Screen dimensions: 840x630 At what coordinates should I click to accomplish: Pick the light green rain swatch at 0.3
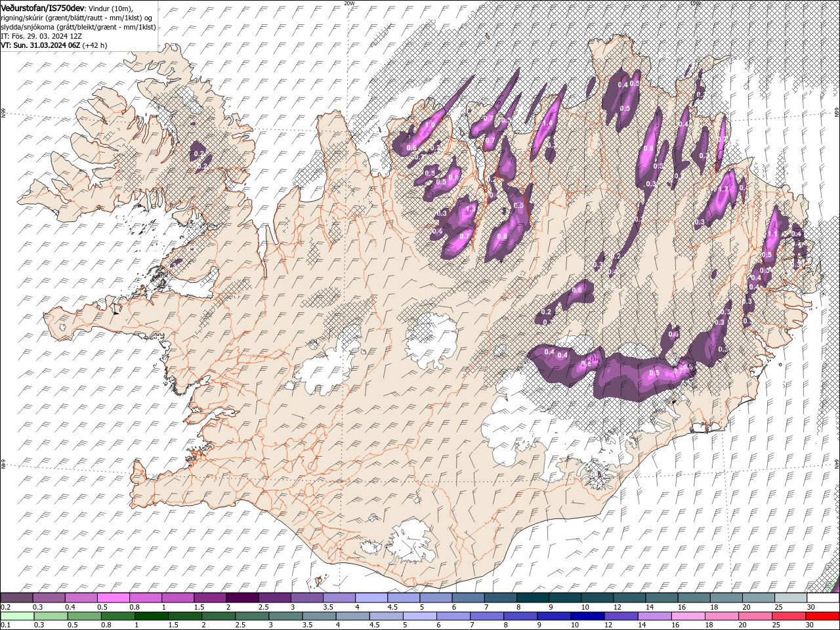click(51, 616)
